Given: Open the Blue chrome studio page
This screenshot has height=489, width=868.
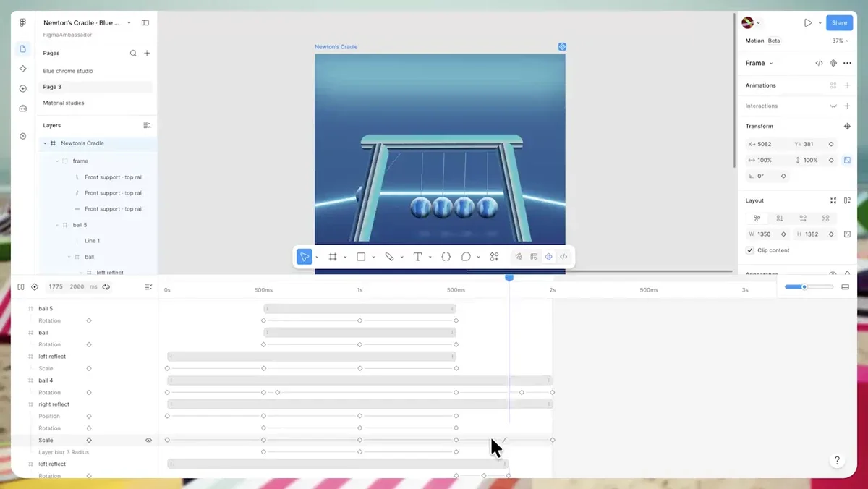Looking at the screenshot, I should tap(68, 71).
